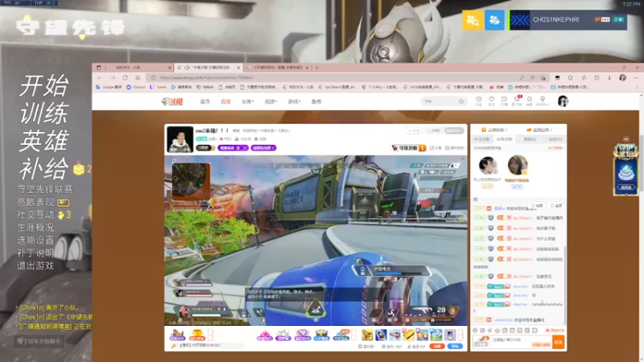
Task: Open the Google 翻译 bookmark
Action: coord(109,87)
